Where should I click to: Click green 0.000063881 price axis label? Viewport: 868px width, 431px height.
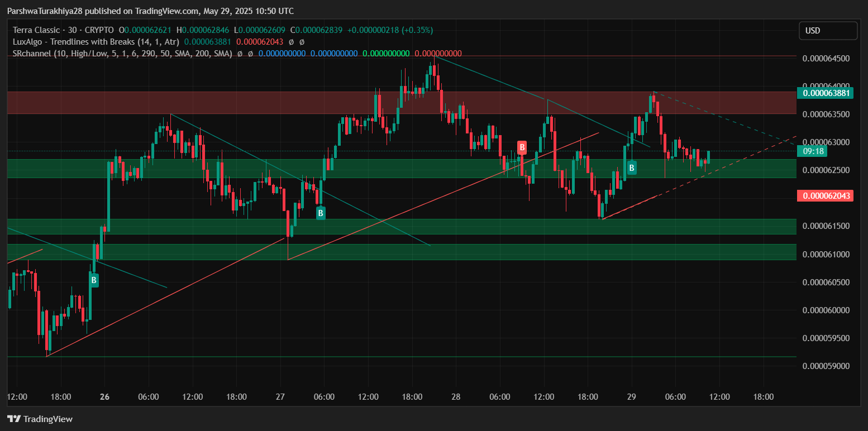click(826, 93)
